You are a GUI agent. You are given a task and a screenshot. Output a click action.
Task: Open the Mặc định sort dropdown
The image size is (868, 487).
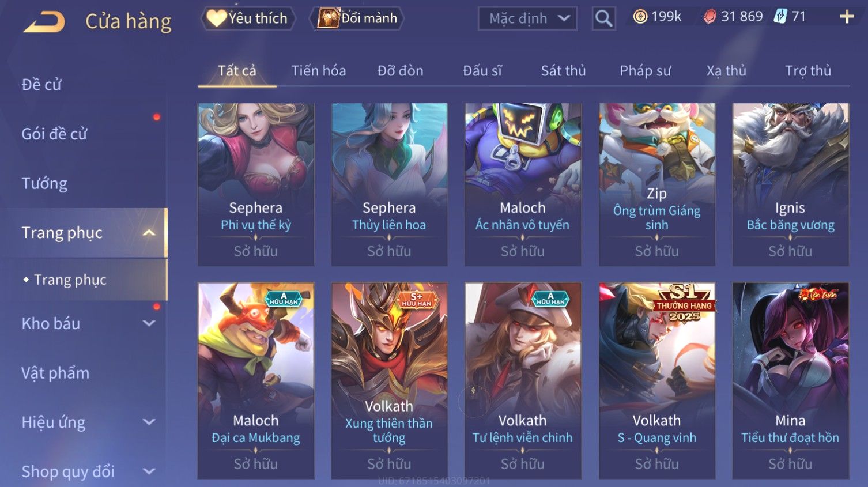point(527,18)
